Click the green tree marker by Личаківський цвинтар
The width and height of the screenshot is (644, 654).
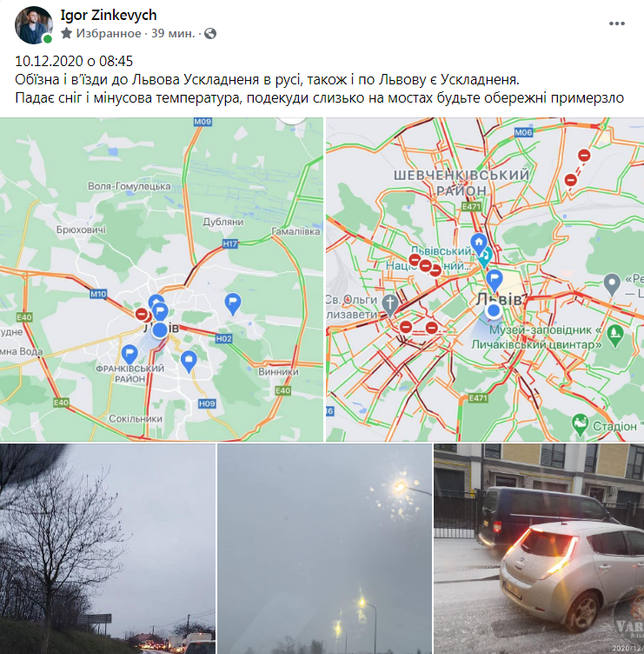(615, 335)
